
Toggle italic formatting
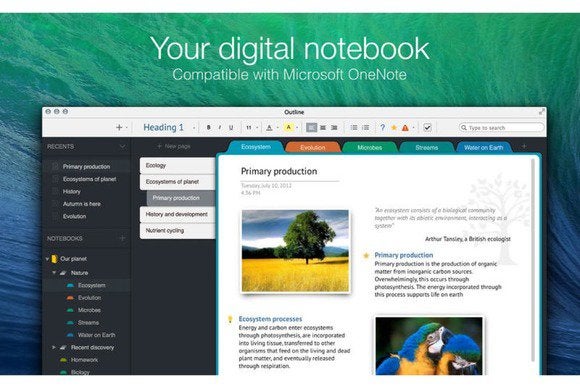220,128
